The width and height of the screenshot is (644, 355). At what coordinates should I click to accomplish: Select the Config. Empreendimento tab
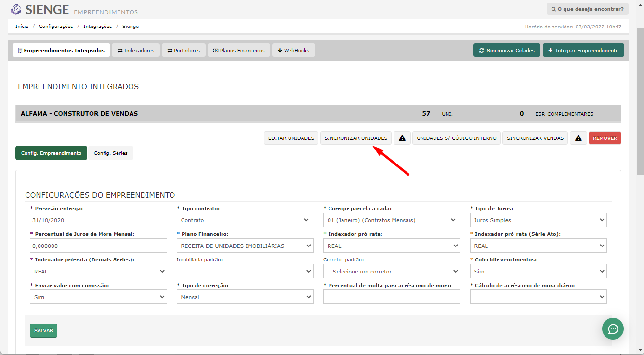[51, 153]
